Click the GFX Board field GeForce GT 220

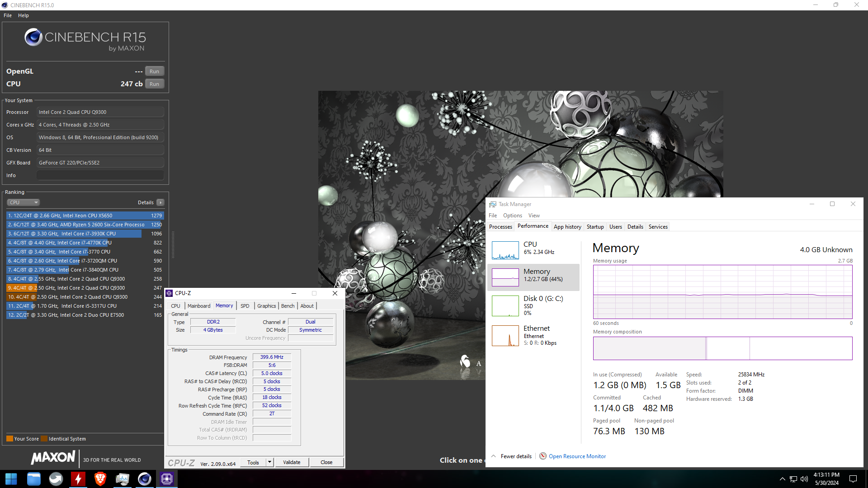[x=100, y=163]
